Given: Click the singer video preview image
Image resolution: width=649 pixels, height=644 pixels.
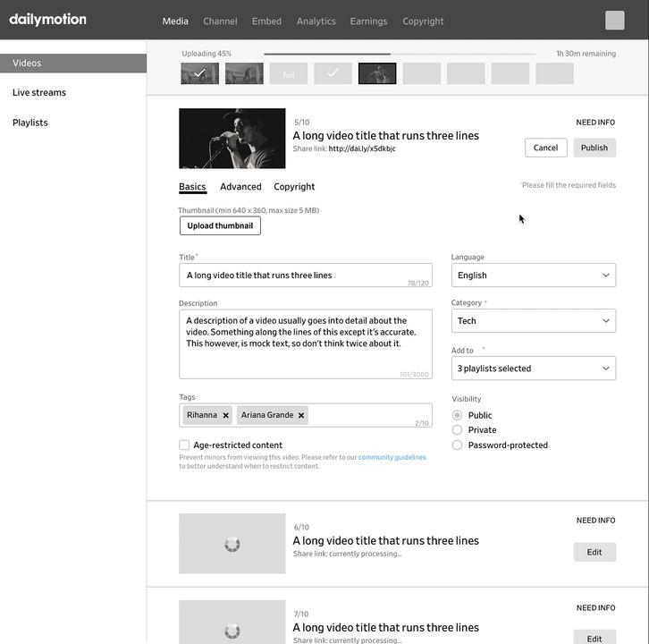Looking at the screenshot, I should 232,139.
